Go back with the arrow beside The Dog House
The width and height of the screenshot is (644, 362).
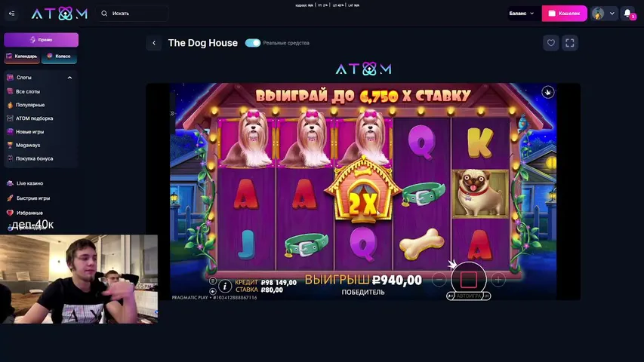154,43
